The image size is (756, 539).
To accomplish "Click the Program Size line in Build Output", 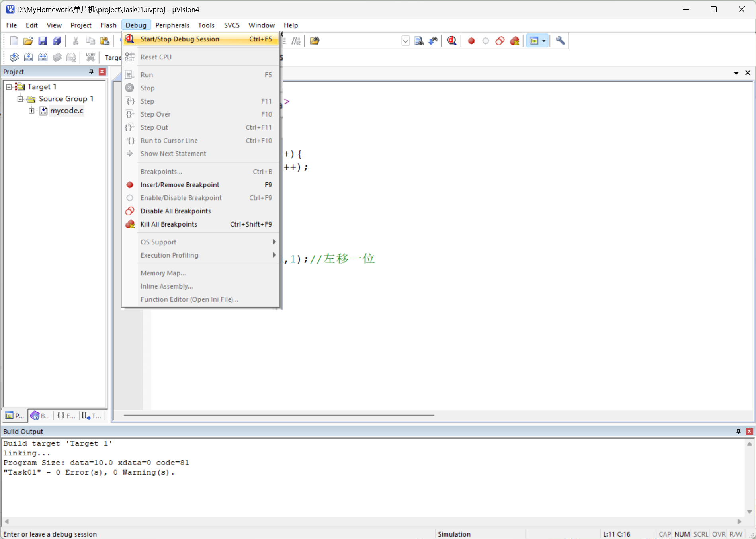I will point(96,463).
